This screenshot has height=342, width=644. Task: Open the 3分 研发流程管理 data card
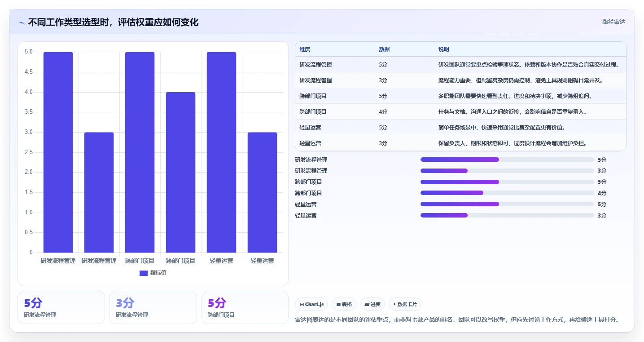(153, 307)
